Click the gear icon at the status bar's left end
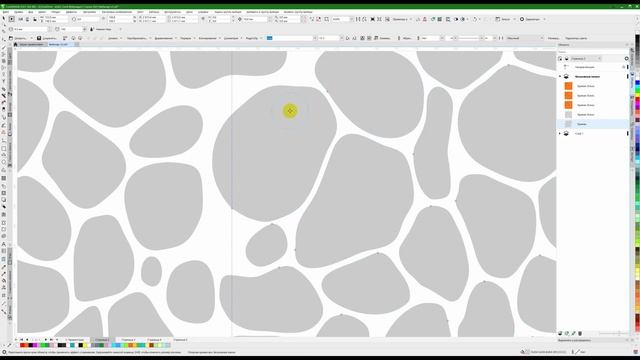640x360 pixels. [4, 352]
